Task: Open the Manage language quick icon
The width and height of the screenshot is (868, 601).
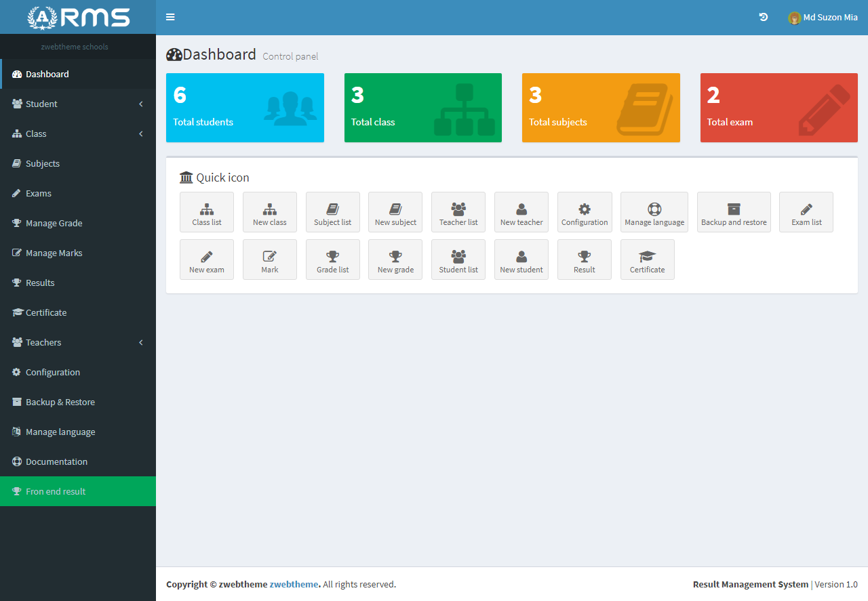Action: [x=654, y=211]
